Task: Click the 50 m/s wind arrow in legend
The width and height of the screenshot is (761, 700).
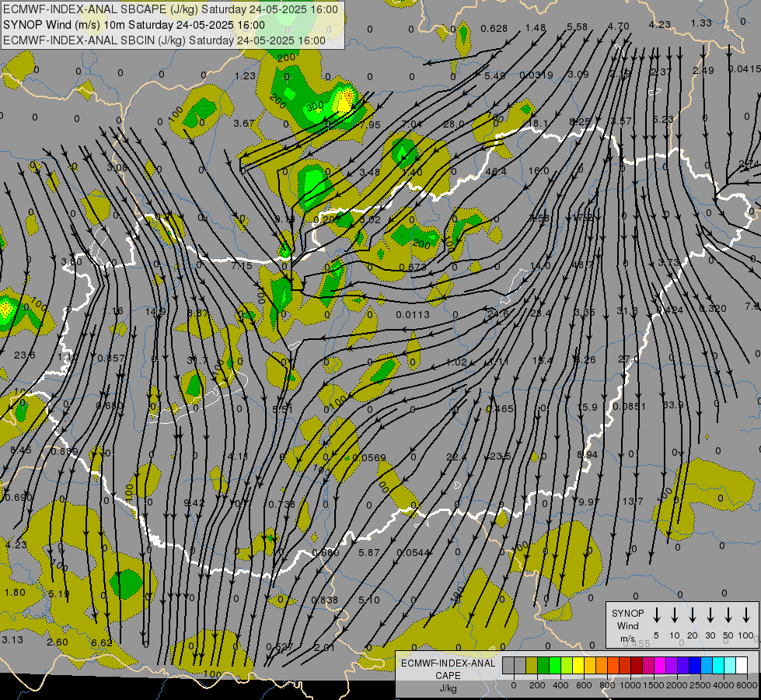Action: pos(728,615)
